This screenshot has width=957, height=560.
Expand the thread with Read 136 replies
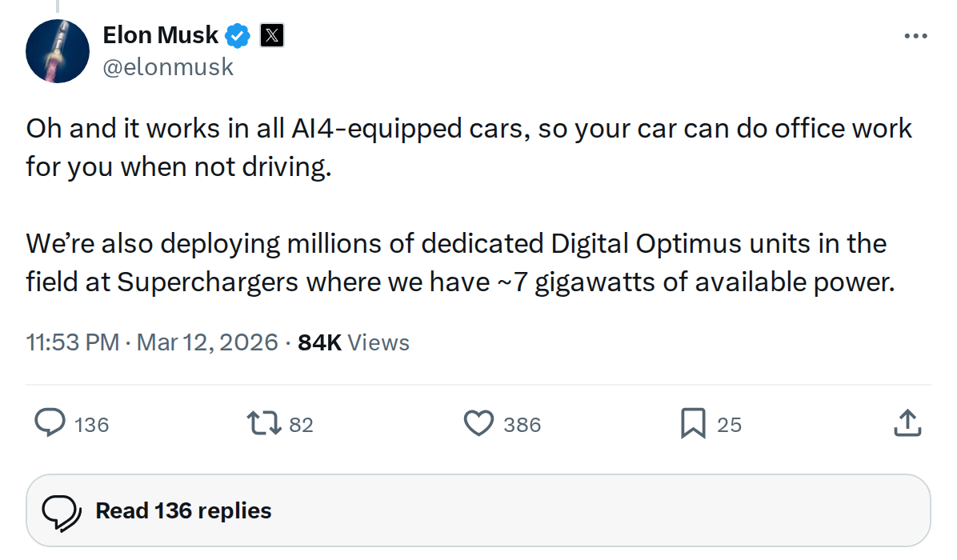pos(182,510)
